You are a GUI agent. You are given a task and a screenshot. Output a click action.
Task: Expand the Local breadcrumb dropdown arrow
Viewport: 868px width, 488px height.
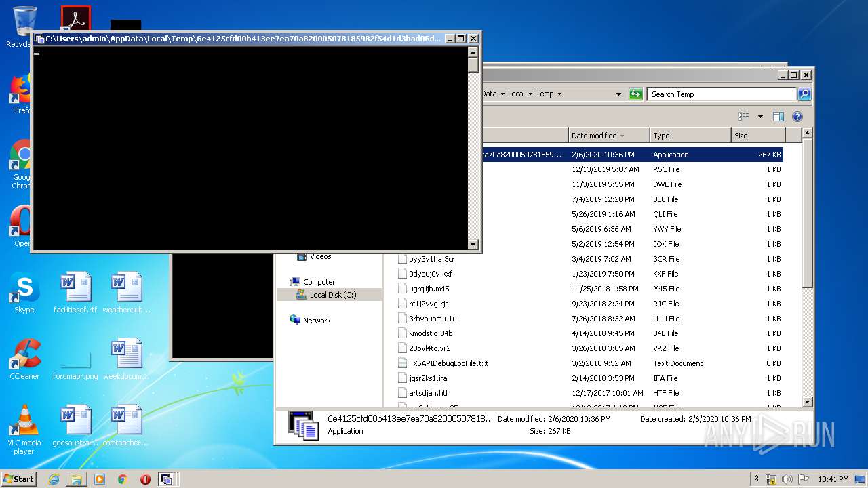pos(530,94)
